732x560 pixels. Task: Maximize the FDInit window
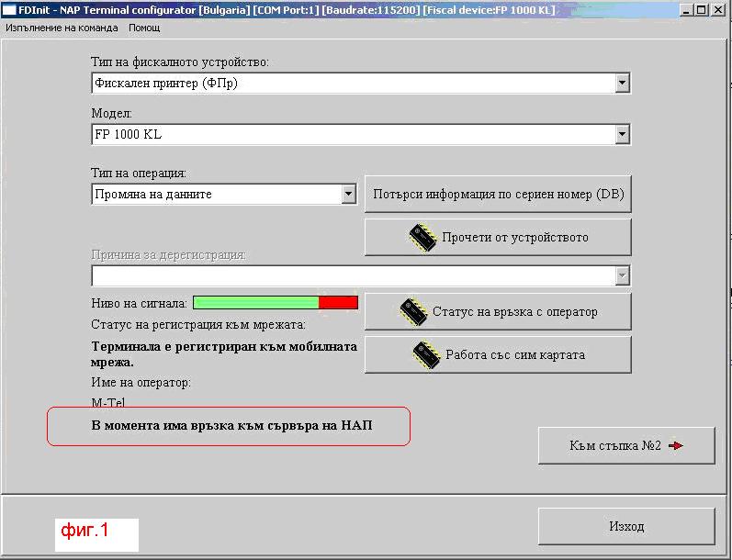pos(703,9)
